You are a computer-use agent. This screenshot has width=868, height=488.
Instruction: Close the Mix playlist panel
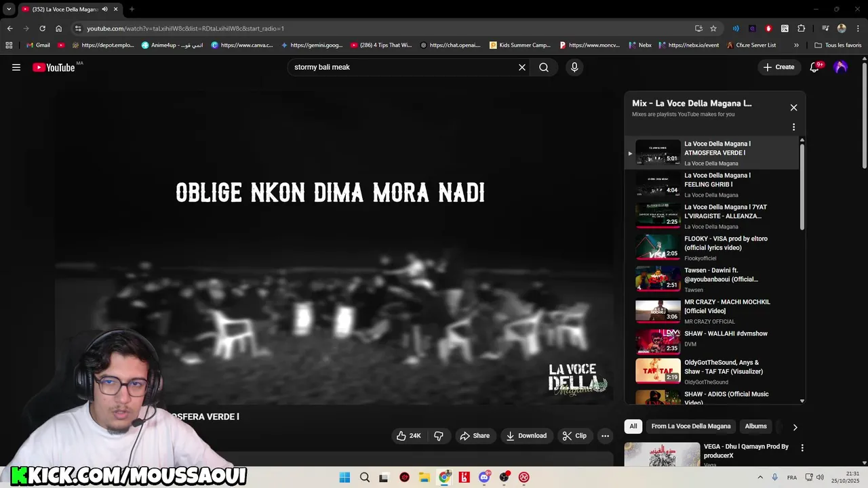(793, 108)
